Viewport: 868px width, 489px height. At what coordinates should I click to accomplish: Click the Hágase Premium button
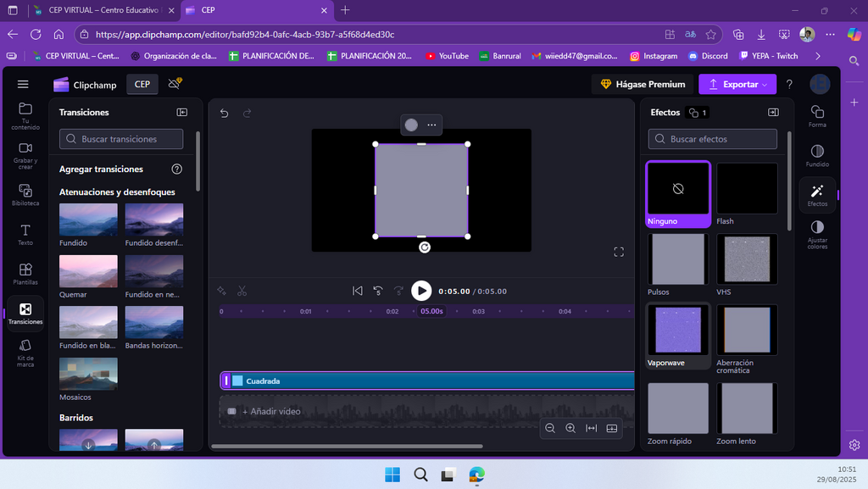643,84
